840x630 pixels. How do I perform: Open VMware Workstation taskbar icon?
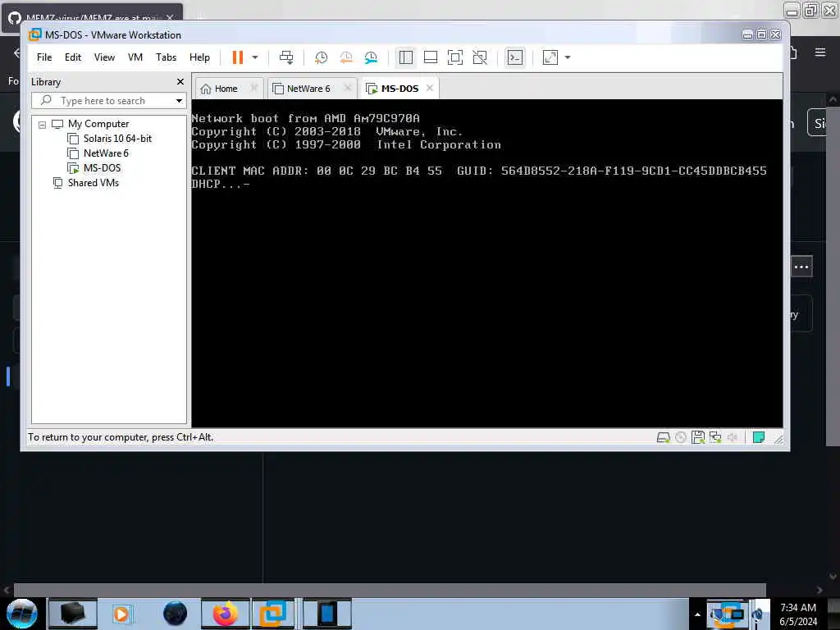(x=272, y=614)
